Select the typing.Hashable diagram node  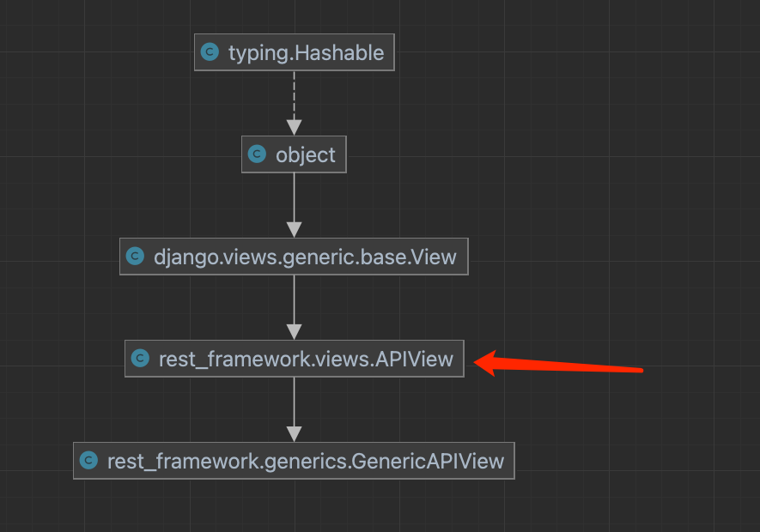[294, 51]
